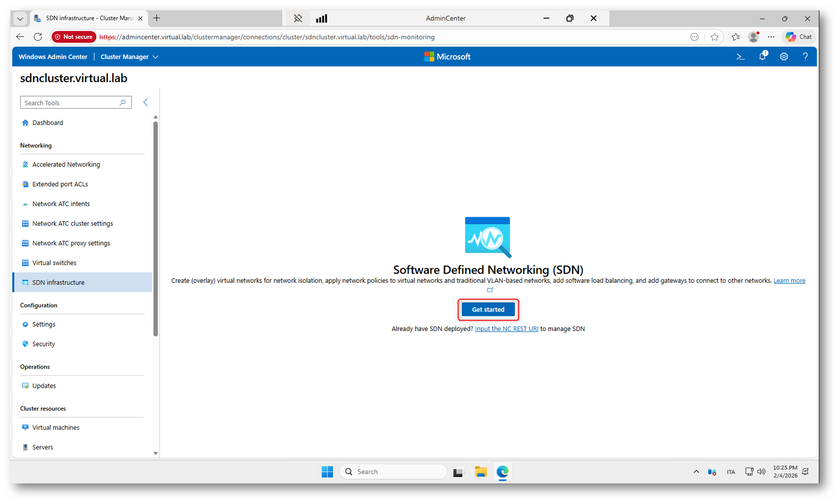Image resolution: width=840 pixels, height=504 pixels.
Task: Click the reader feedback icon in address bar
Action: pyautogui.click(x=694, y=37)
